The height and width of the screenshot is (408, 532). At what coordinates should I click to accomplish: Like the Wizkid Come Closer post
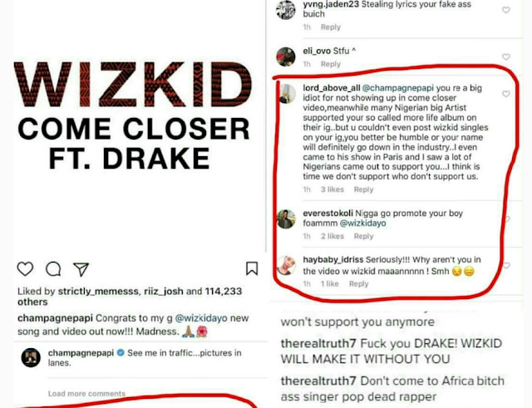pyautogui.click(x=26, y=269)
